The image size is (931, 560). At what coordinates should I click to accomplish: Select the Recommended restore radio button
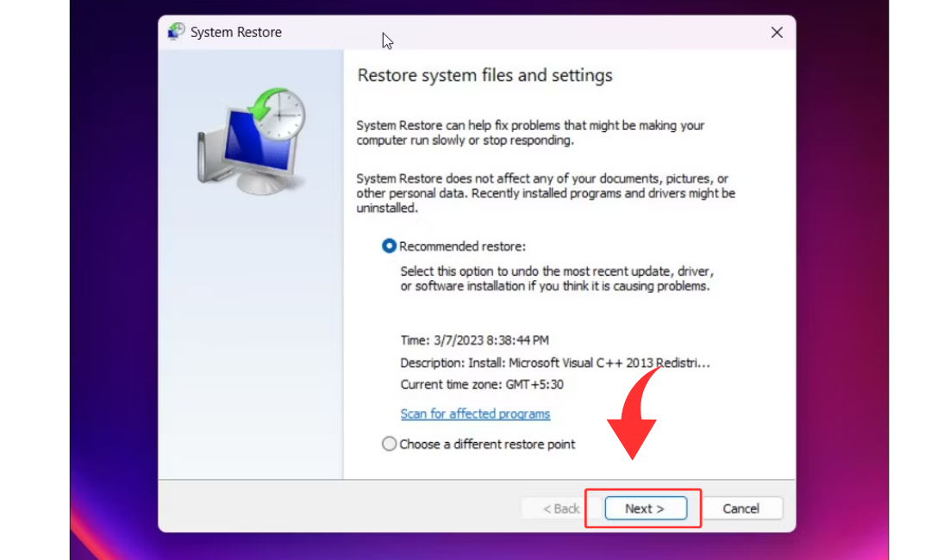tap(390, 246)
